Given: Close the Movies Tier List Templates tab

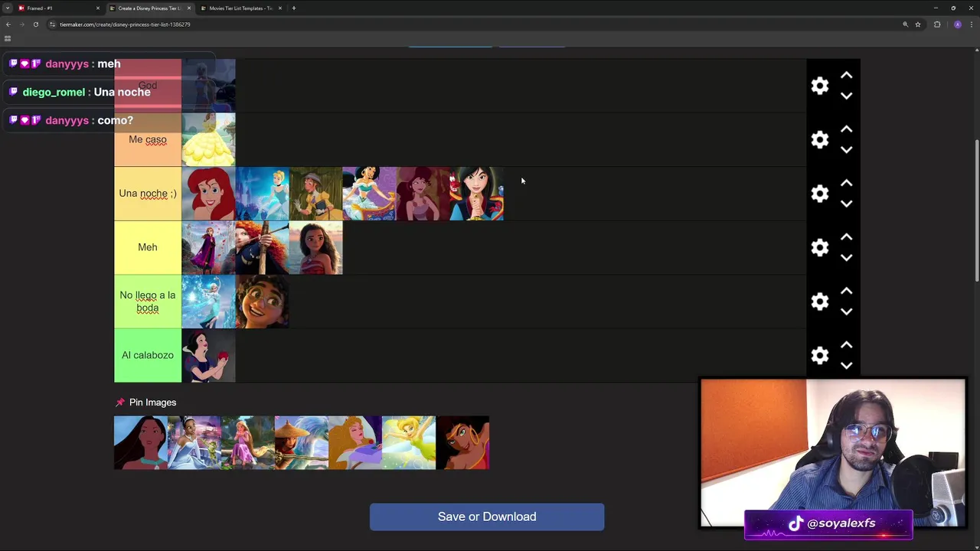Looking at the screenshot, I should coord(280,8).
